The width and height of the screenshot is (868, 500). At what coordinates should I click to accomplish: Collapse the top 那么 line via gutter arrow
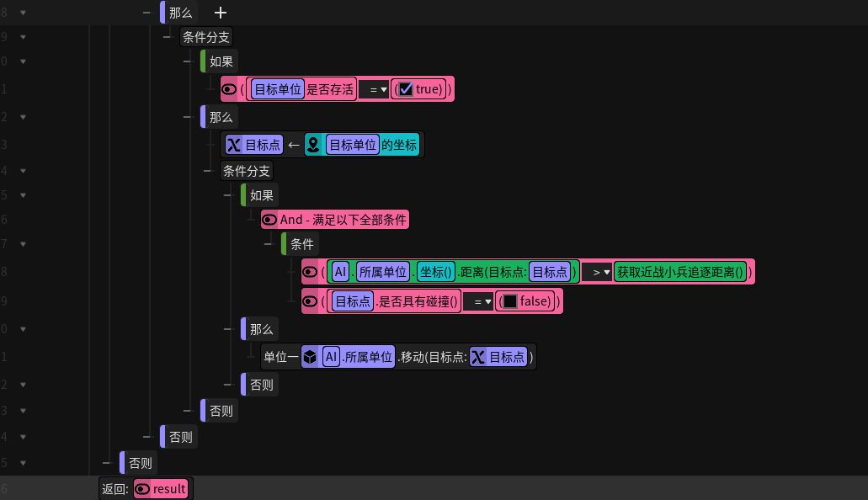[23, 12]
